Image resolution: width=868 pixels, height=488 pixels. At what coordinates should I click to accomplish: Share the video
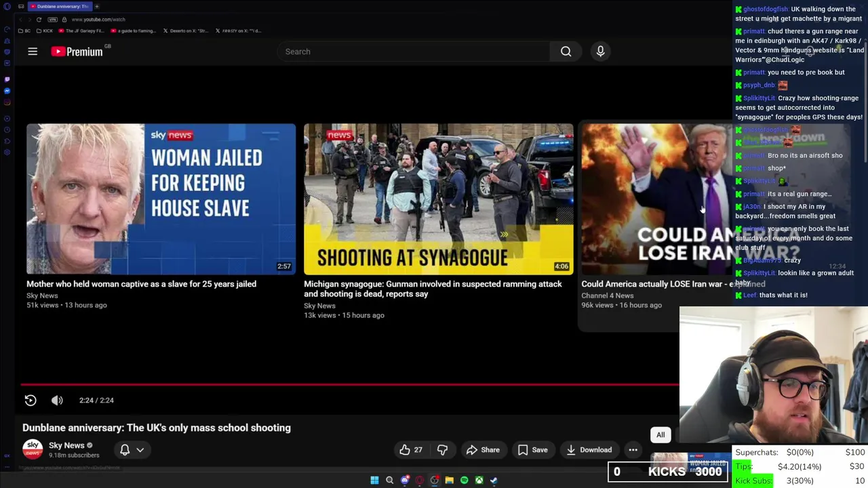[x=483, y=450]
